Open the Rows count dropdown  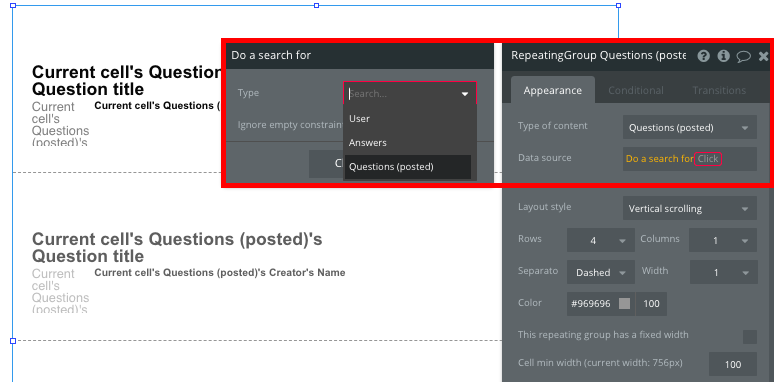pos(601,240)
